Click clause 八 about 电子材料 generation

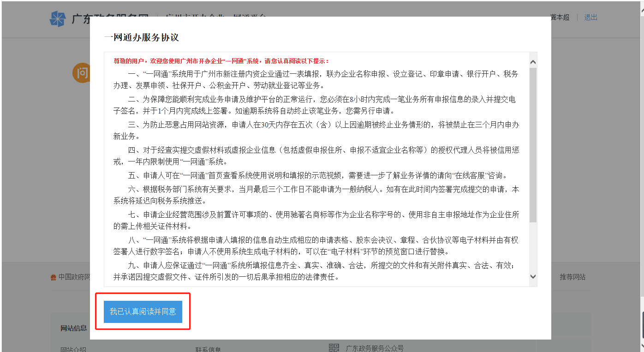coord(316,246)
